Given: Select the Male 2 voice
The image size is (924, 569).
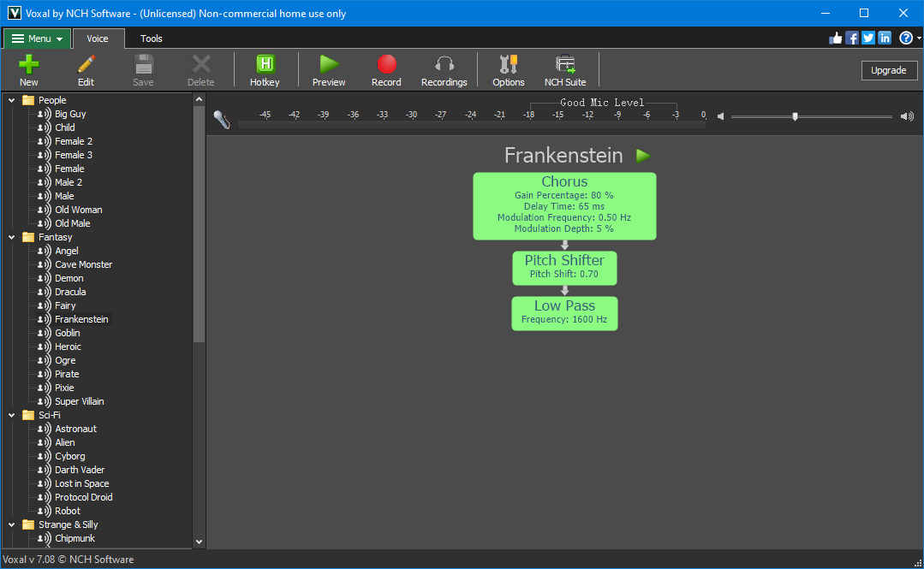Looking at the screenshot, I should click(x=69, y=182).
